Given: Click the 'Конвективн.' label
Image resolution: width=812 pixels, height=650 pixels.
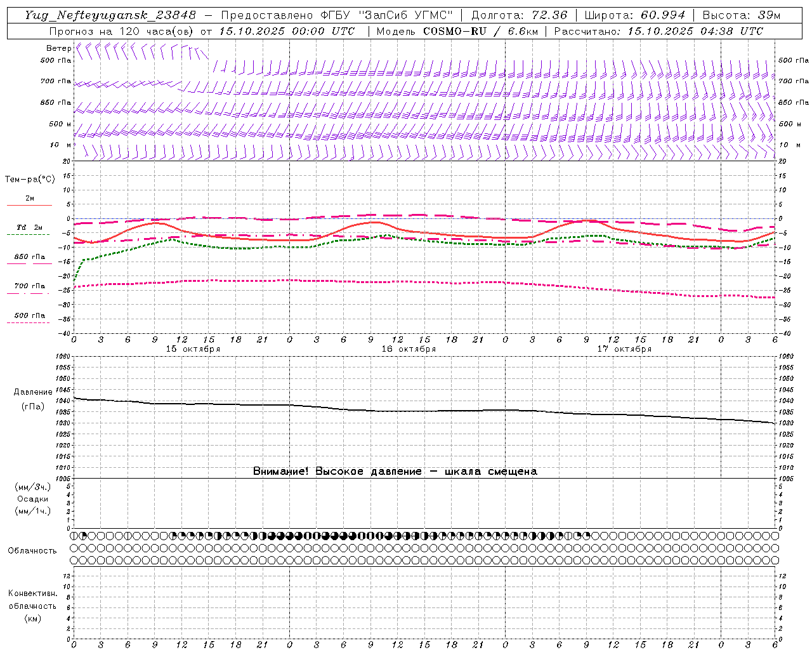Looking at the screenshot, I should pyautogui.click(x=32, y=594).
